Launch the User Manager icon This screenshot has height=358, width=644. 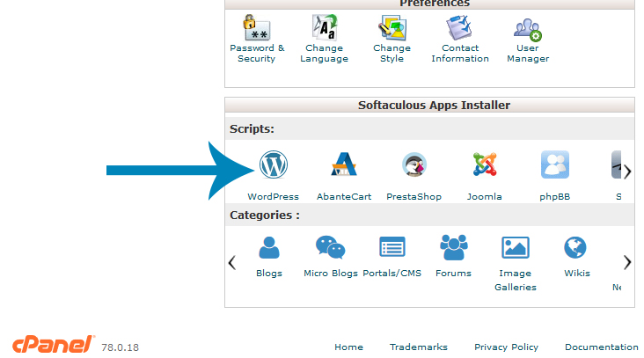coord(528,30)
